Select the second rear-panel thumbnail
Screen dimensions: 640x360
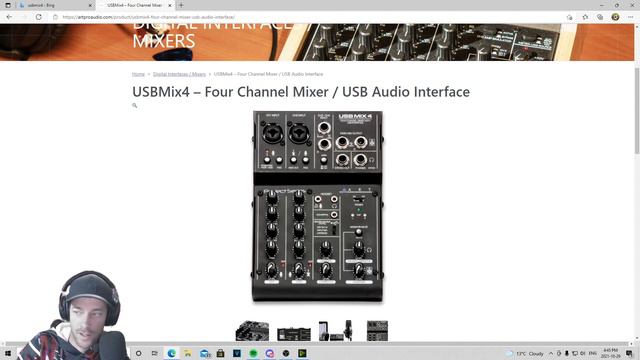[294, 333]
